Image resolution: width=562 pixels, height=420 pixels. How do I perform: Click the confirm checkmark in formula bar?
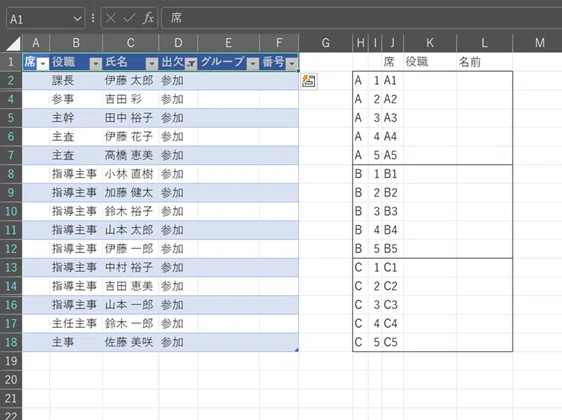[x=129, y=18]
